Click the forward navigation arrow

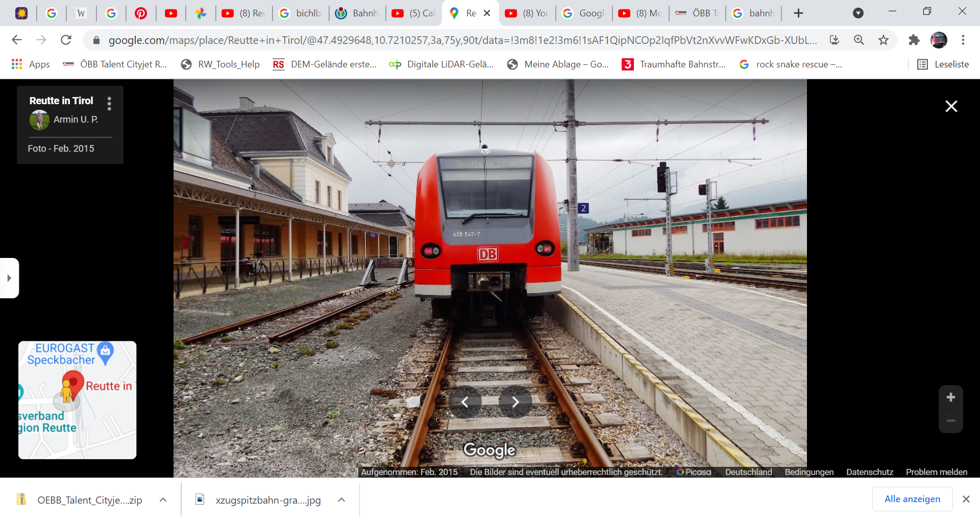pyautogui.click(x=41, y=40)
